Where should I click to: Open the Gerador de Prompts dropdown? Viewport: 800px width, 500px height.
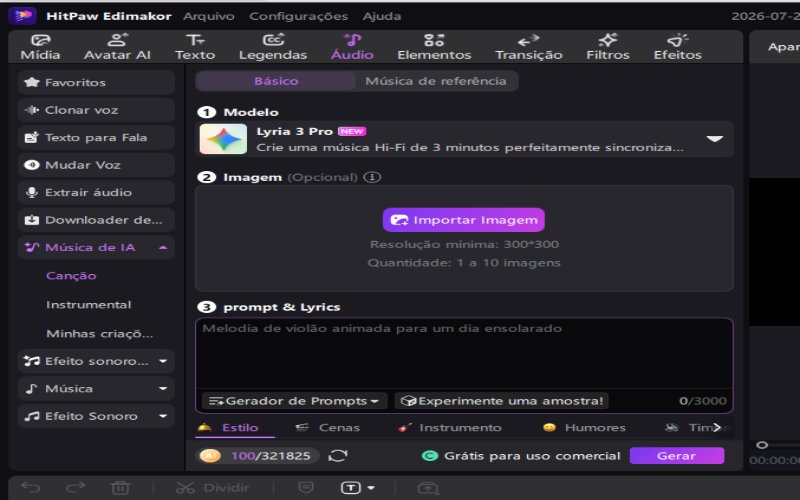coord(294,401)
